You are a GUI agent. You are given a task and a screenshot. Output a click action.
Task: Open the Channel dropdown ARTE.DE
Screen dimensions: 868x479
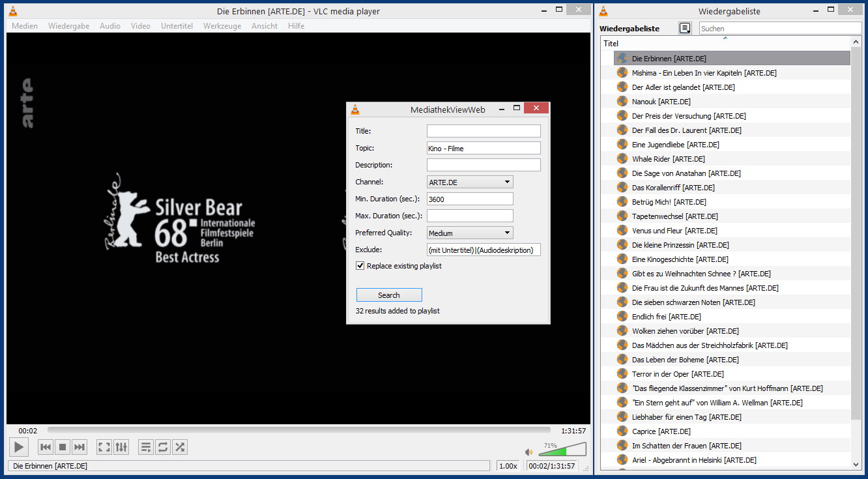click(x=470, y=182)
